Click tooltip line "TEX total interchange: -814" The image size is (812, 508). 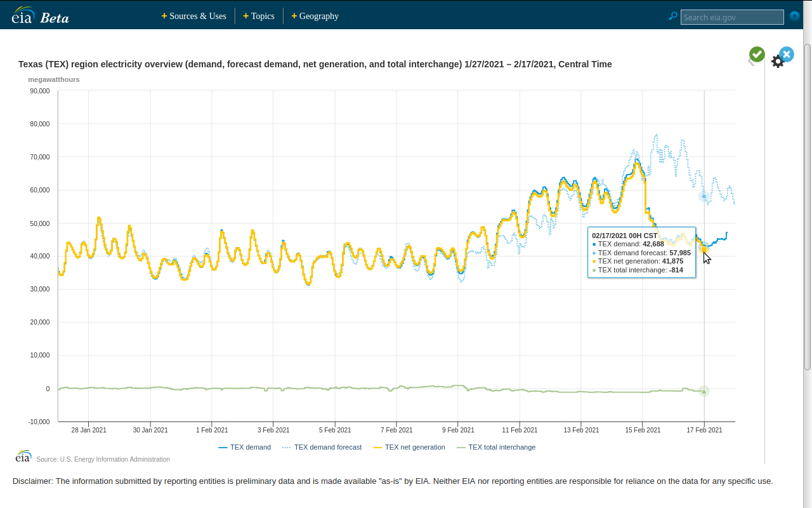click(638, 270)
